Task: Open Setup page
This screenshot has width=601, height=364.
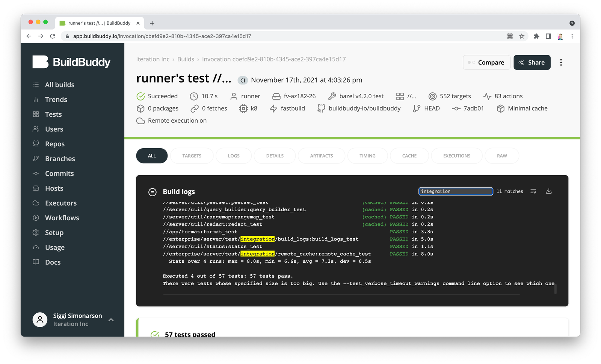Action: click(54, 233)
